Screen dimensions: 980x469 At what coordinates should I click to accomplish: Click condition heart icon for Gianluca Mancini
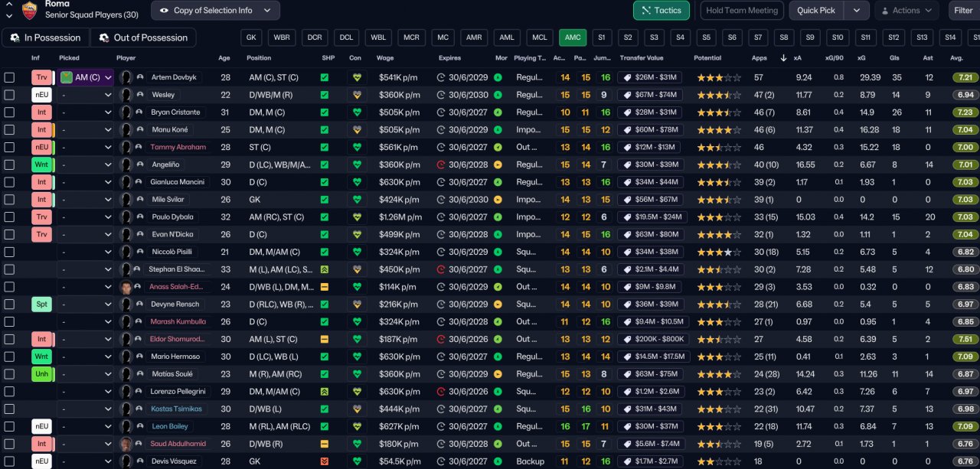tap(356, 182)
